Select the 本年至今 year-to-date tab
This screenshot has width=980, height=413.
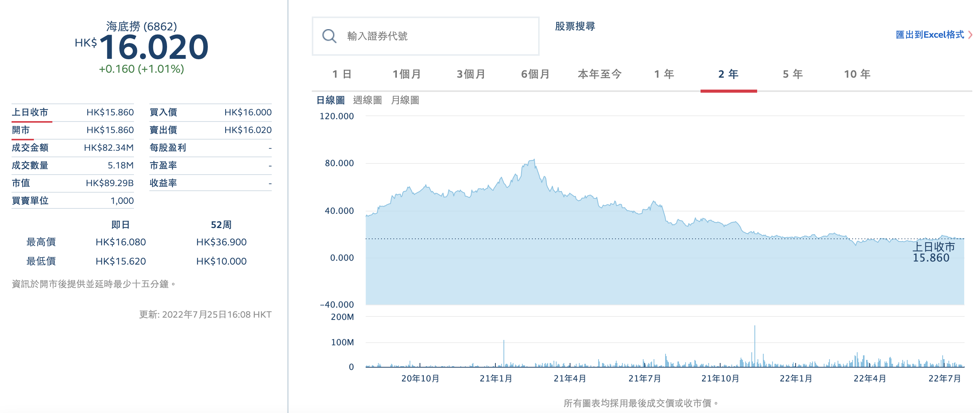[599, 74]
